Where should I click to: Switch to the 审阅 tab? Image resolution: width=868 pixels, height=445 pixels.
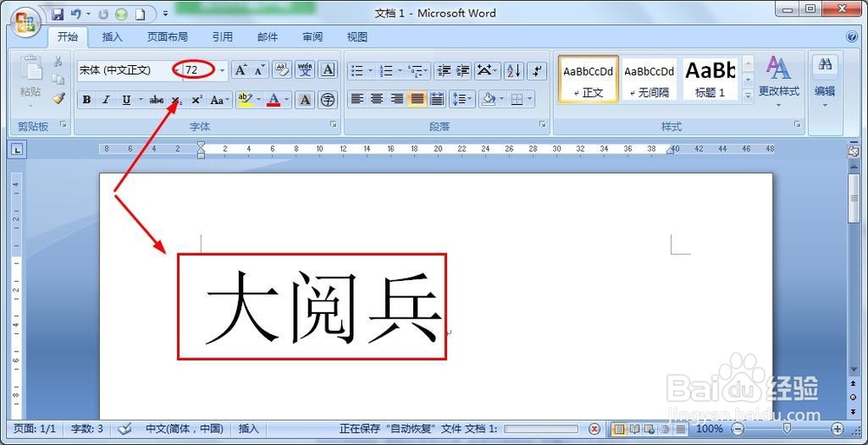click(312, 37)
